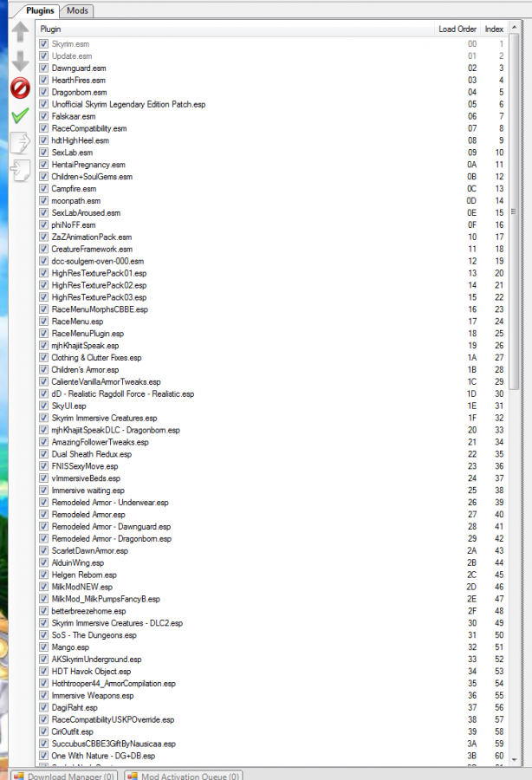Toggle SkyUI.esp checkbox
This screenshot has height=780, width=532.
pos(43,406)
